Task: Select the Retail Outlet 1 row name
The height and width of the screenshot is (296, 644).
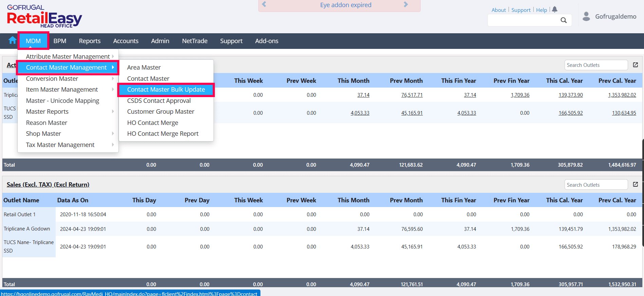Action: click(20, 215)
